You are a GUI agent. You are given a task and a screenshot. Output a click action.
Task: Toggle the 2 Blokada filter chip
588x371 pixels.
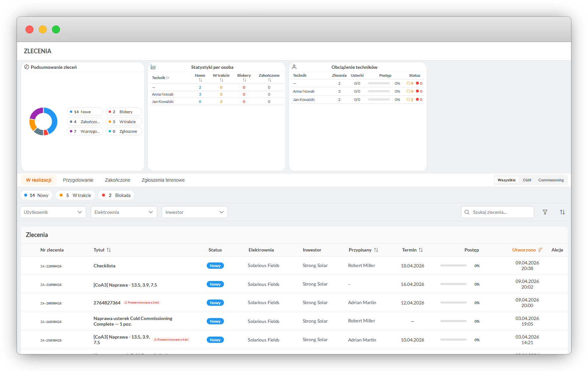pos(116,195)
